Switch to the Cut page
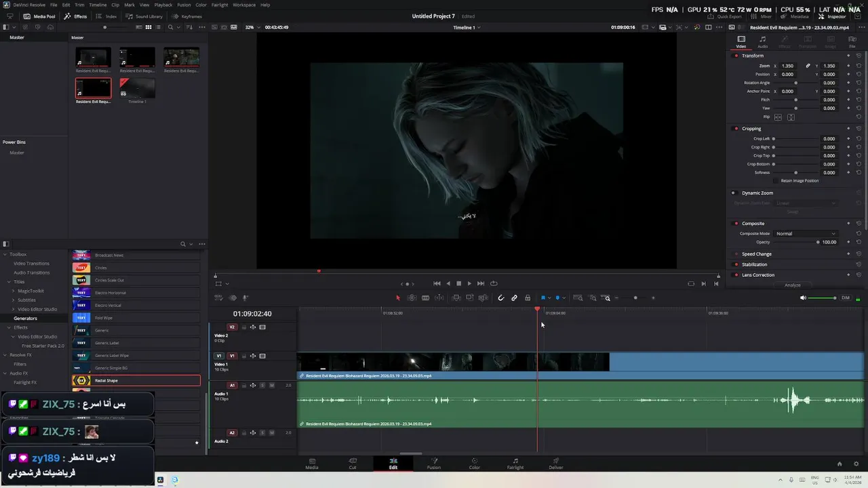Image resolution: width=868 pixels, height=488 pixels. (353, 464)
